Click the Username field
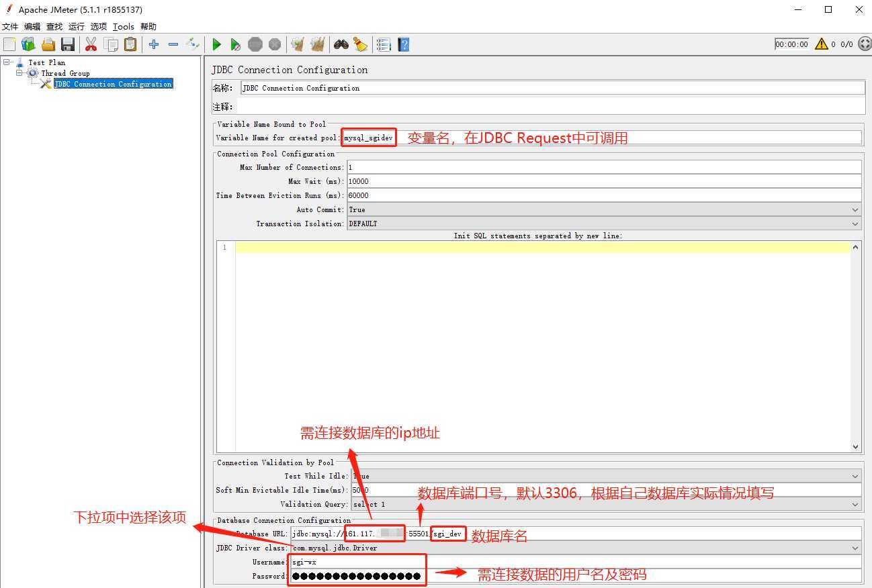Viewport: 872px width, 588px height. [576, 562]
